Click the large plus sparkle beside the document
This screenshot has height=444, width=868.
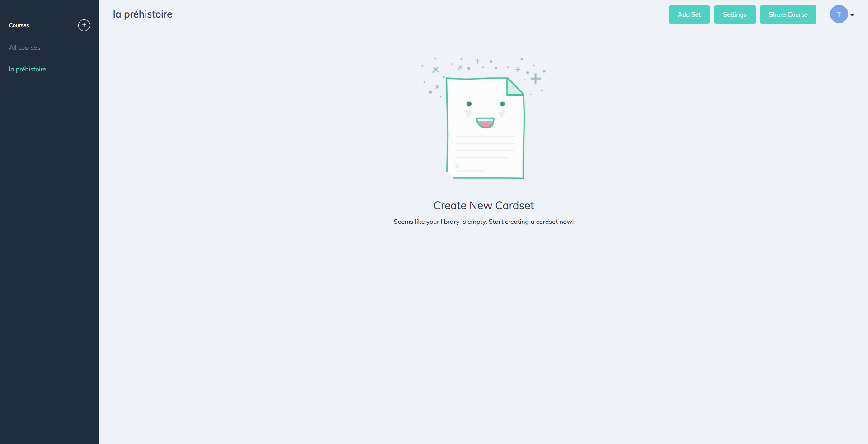point(536,79)
